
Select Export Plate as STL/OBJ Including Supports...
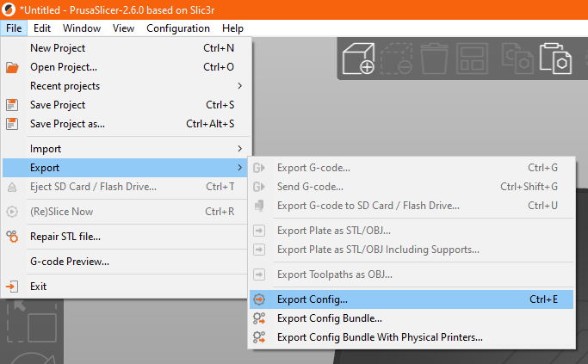(x=412, y=250)
